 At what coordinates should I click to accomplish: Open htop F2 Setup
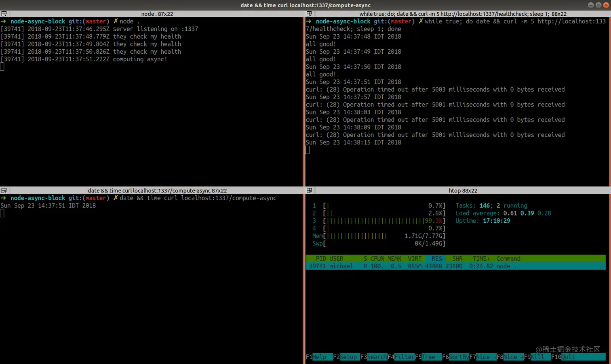coord(346,357)
